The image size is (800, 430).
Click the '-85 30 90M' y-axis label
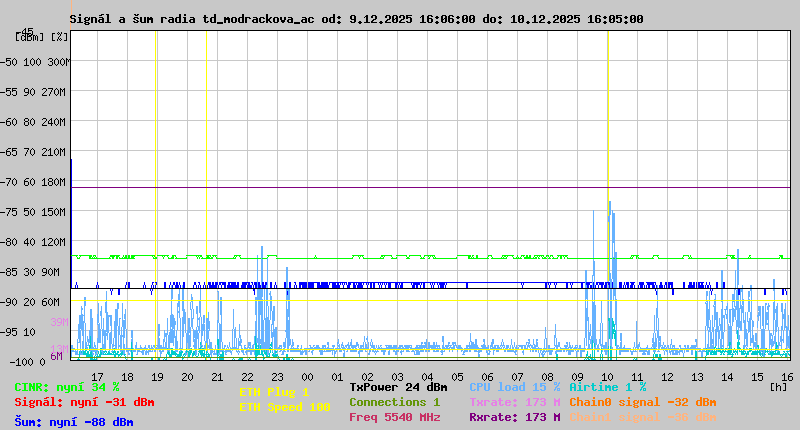(x=30, y=272)
